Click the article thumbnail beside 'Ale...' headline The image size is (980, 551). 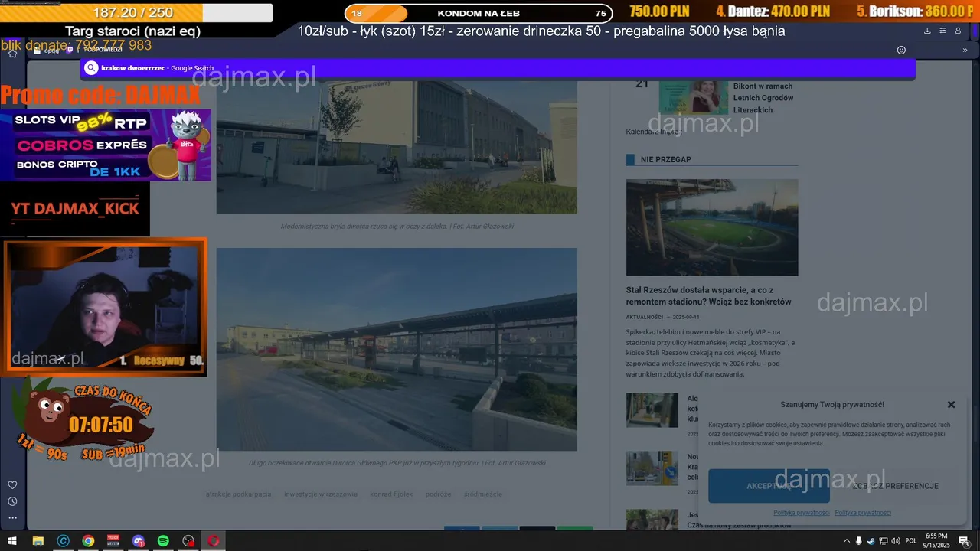[x=652, y=410]
